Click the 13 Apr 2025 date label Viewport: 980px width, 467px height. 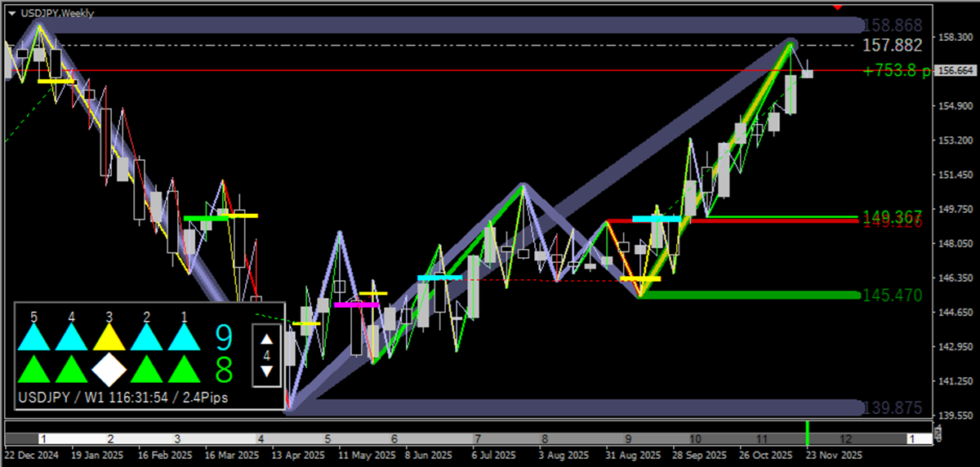[298, 454]
